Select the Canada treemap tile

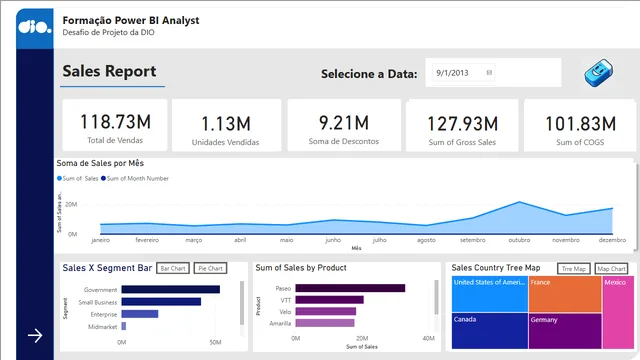(x=490, y=331)
